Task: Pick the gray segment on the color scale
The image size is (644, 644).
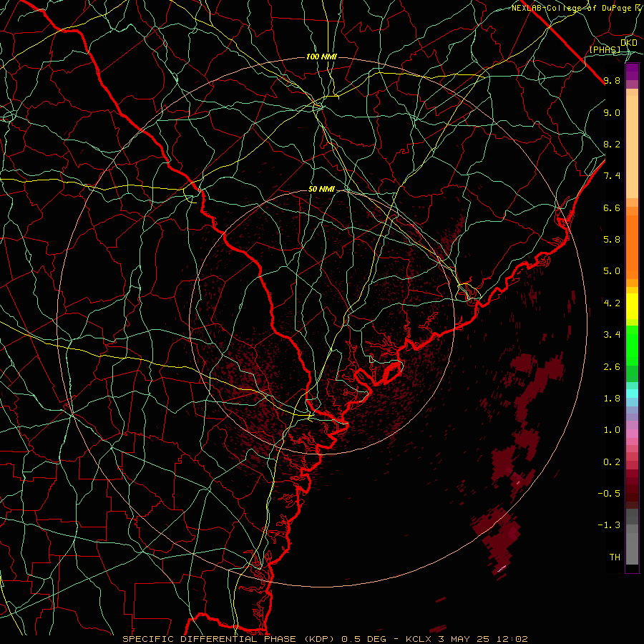Action: click(x=632, y=545)
